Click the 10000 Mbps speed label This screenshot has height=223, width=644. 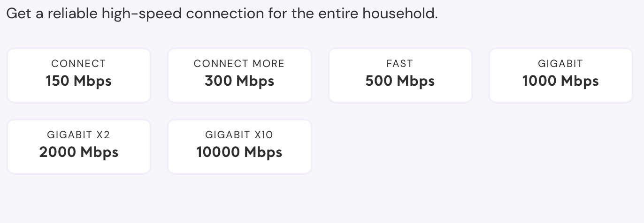(x=239, y=153)
